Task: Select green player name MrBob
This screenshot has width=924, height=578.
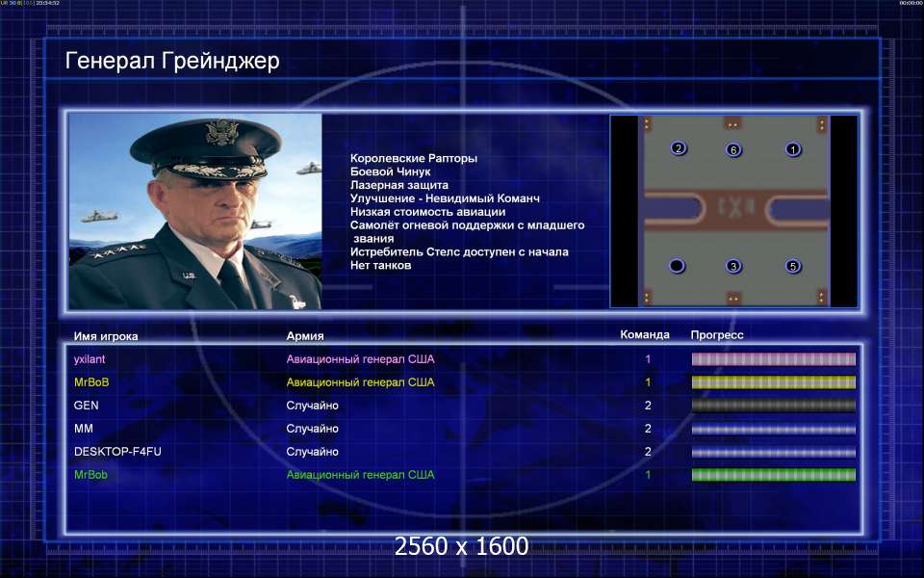Action: (90, 475)
